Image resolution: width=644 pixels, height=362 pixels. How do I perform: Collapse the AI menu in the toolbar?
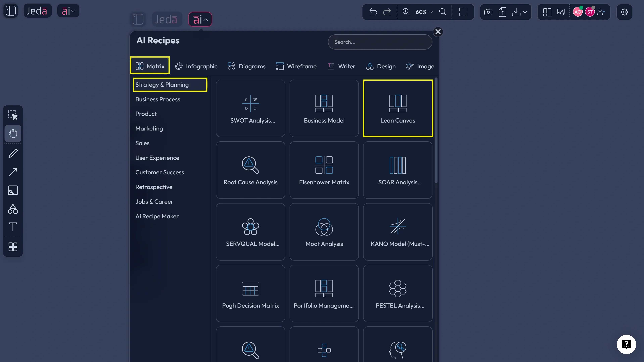click(x=200, y=19)
